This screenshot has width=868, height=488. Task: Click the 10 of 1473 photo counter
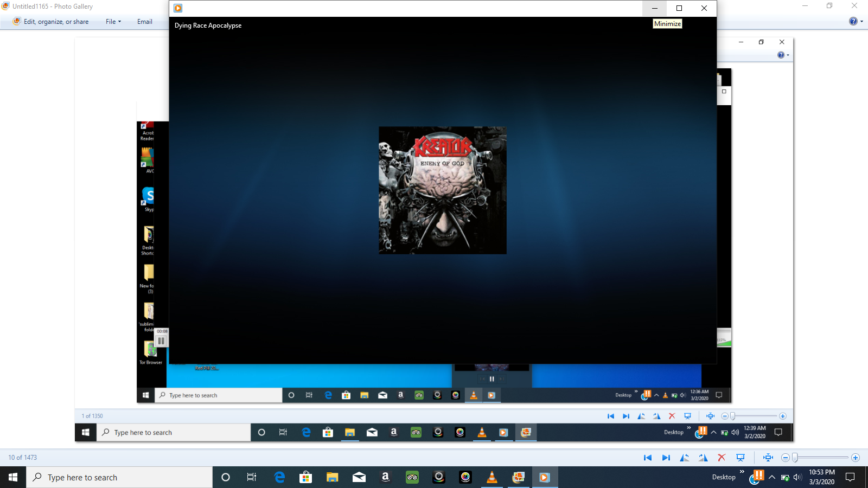tap(23, 458)
